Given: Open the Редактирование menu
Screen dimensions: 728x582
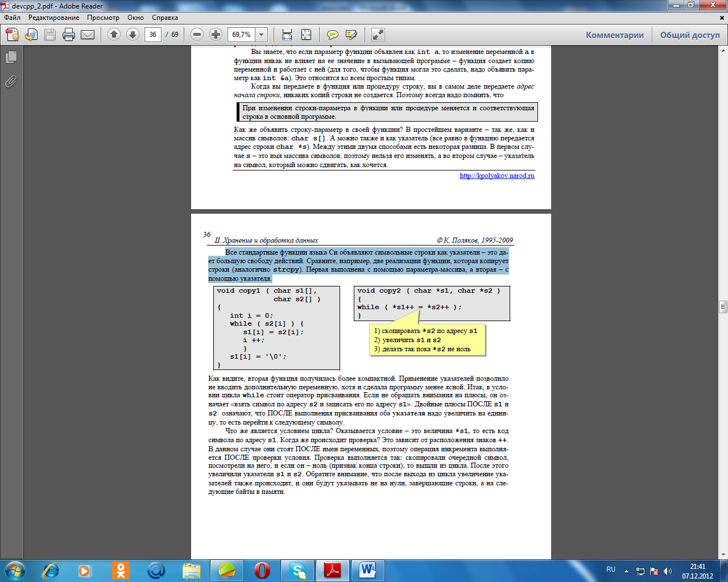Looking at the screenshot, I should [54, 18].
